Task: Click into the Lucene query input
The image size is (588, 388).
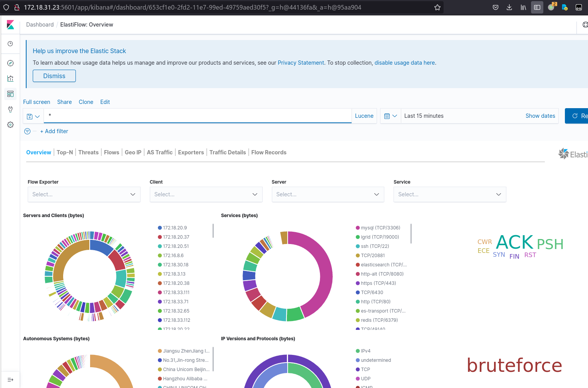Action: [198, 116]
